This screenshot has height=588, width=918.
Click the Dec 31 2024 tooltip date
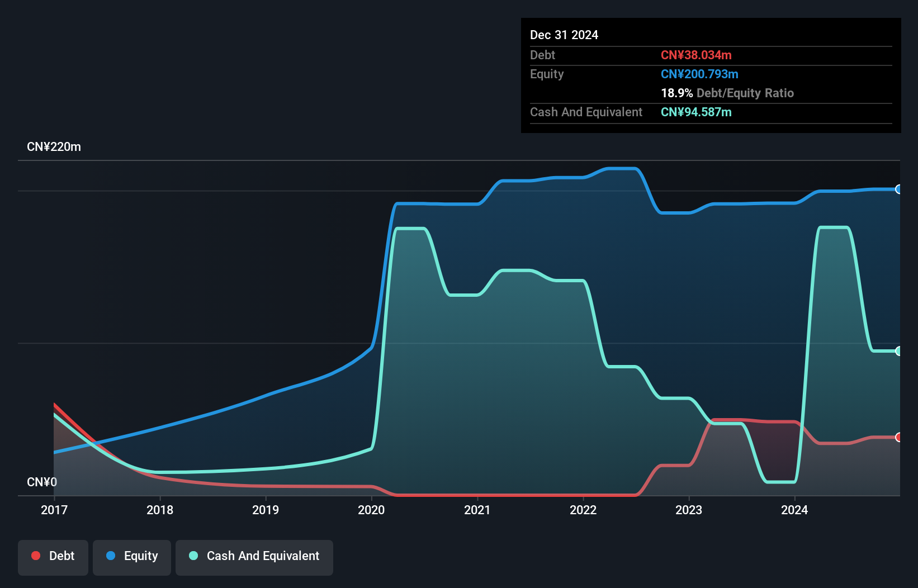(x=564, y=35)
